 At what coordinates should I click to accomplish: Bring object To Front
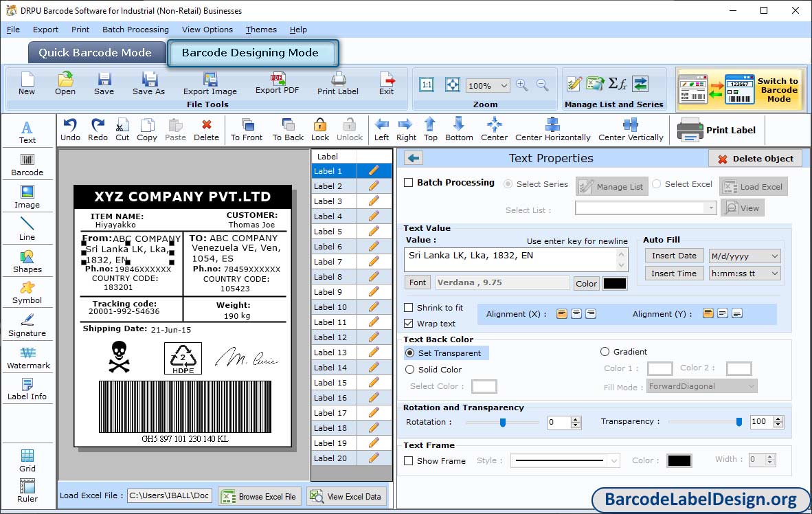click(247, 130)
